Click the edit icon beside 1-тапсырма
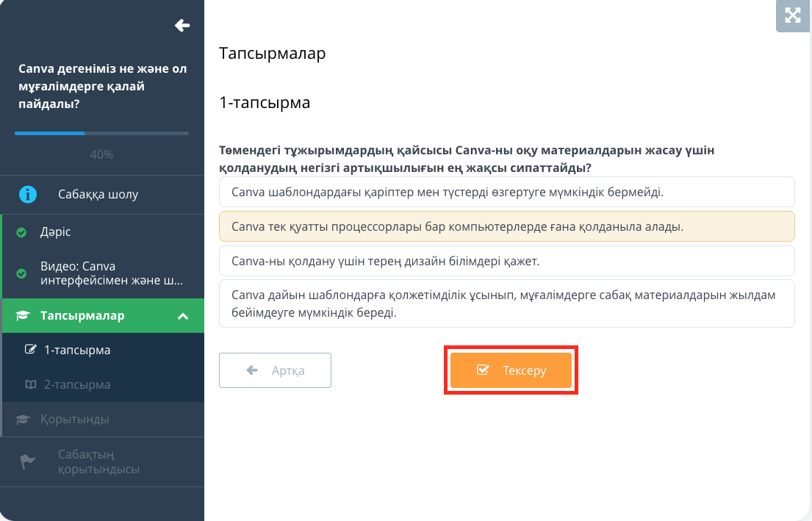The height and width of the screenshot is (521, 812). 31,350
